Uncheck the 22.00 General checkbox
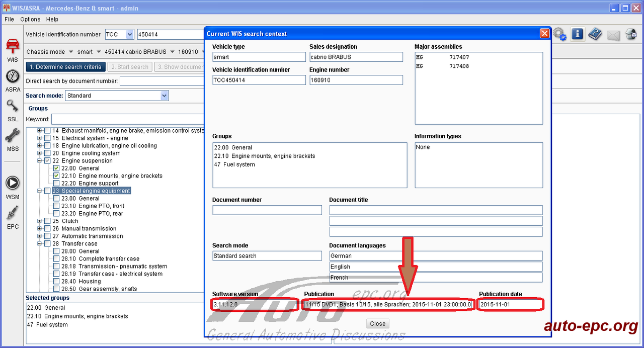This screenshot has height=348, width=644. pos(56,168)
